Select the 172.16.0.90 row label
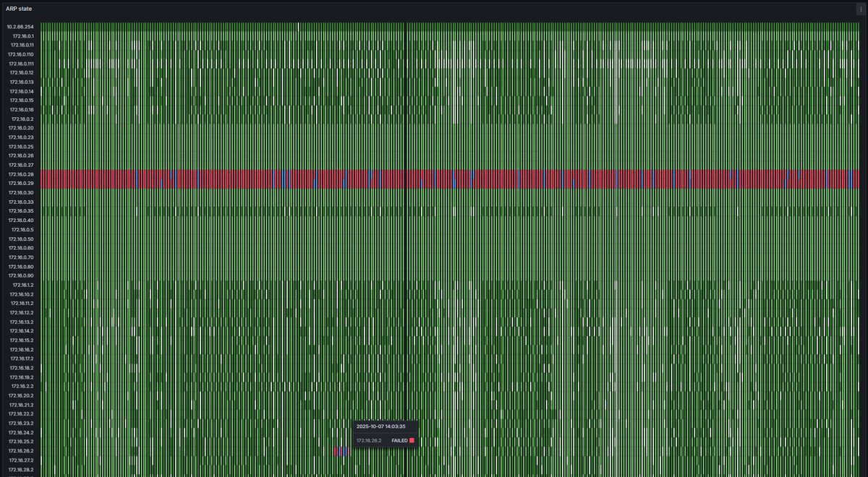Screen dimensions: 868x477 tap(21, 275)
